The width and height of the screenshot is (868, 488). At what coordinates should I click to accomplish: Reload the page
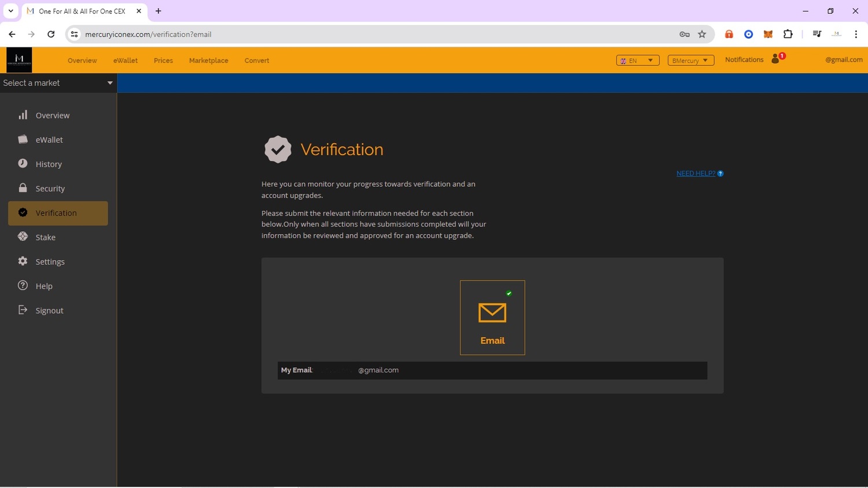click(51, 34)
